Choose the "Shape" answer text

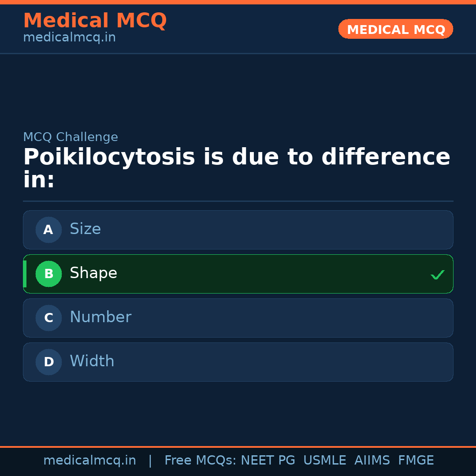93,273
